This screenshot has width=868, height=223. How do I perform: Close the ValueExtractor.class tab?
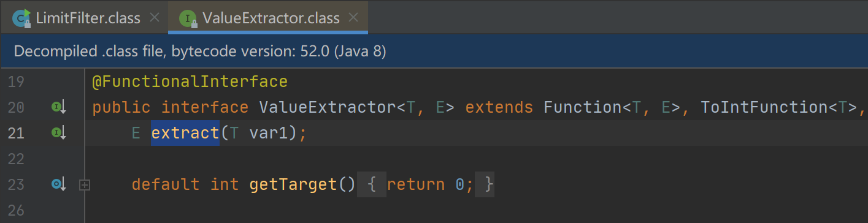353,18
